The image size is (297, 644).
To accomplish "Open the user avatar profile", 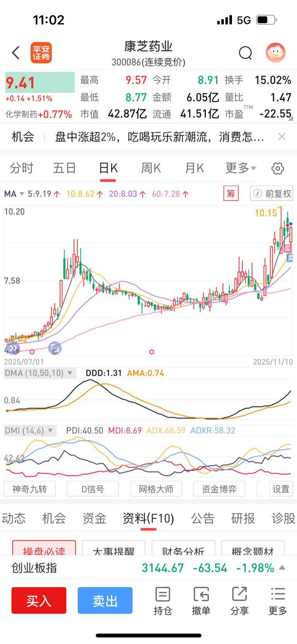I will pos(275,53).
